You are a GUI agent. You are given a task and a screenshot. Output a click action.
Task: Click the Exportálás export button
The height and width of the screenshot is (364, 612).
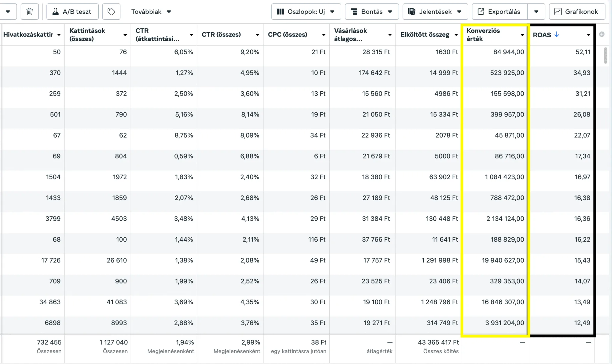click(x=499, y=12)
